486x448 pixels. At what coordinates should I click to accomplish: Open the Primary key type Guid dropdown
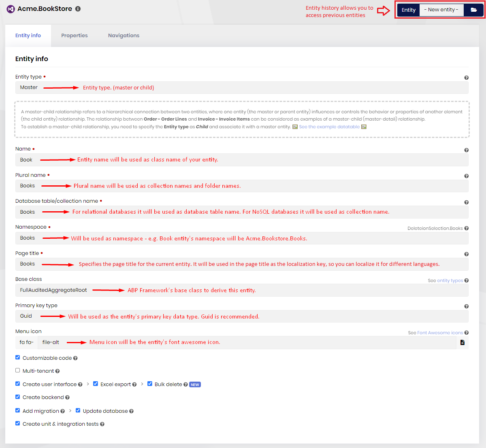pos(242,316)
